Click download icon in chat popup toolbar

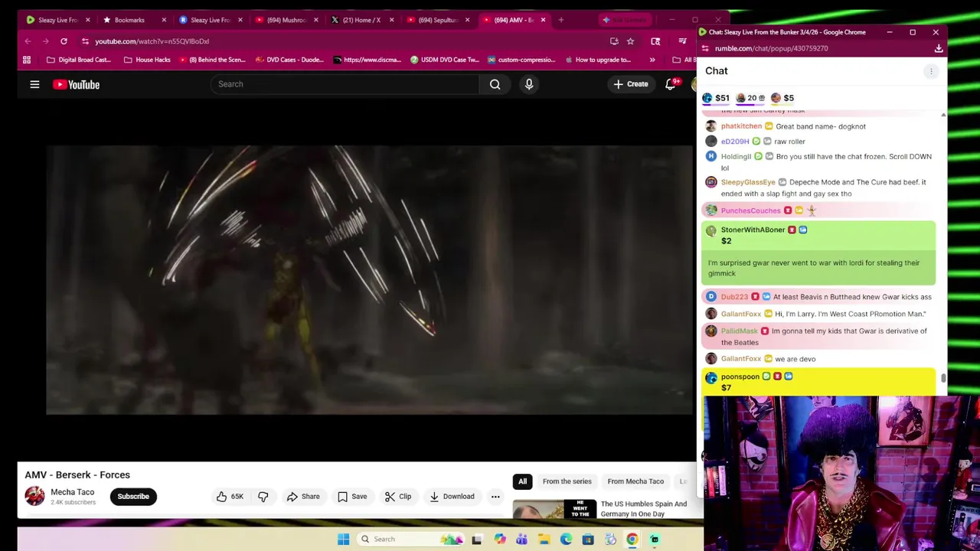(x=938, y=48)
